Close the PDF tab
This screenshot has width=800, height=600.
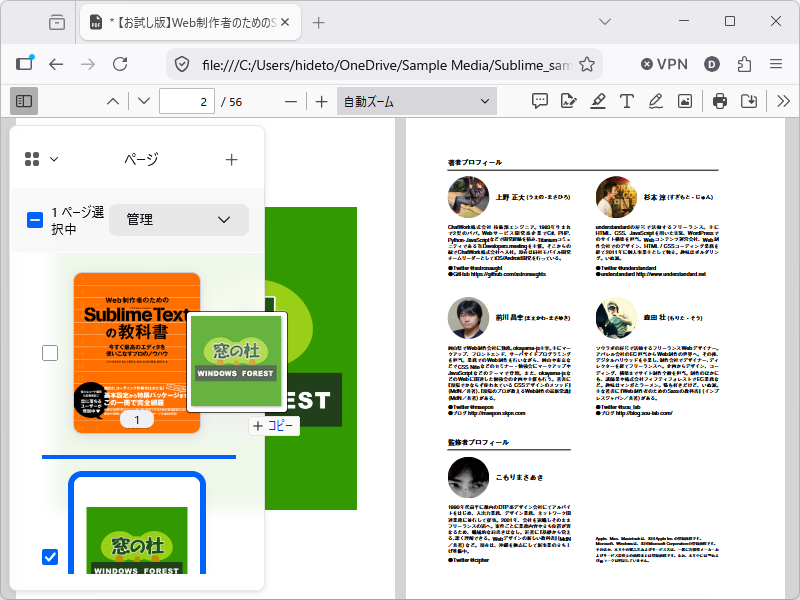coord(285,22)
